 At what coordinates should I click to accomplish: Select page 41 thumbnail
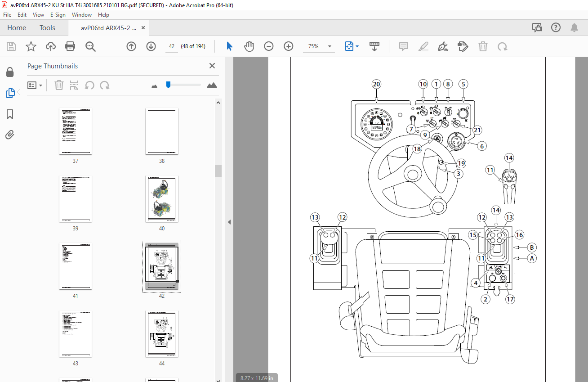pos(76,266)
